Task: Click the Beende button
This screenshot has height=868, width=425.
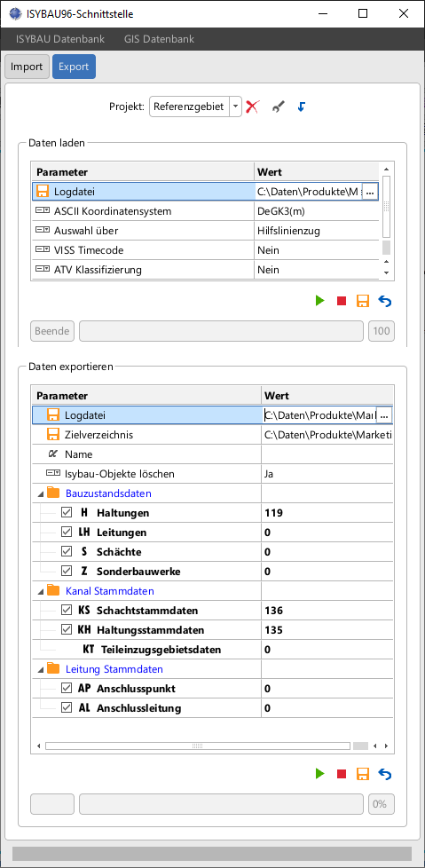Action: [x=52, y=331]
